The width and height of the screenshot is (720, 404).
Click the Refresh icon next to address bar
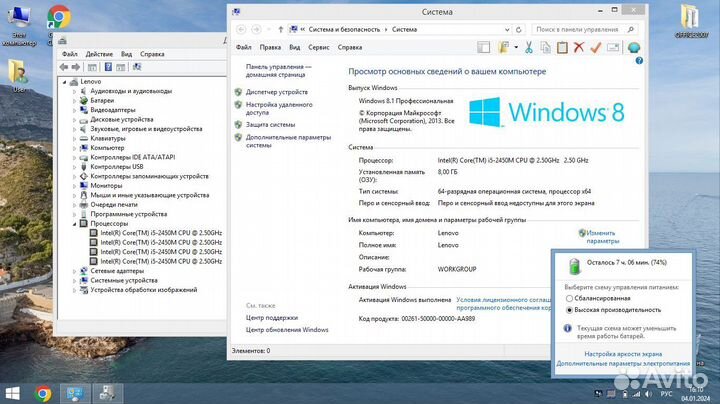coord(518,29)
